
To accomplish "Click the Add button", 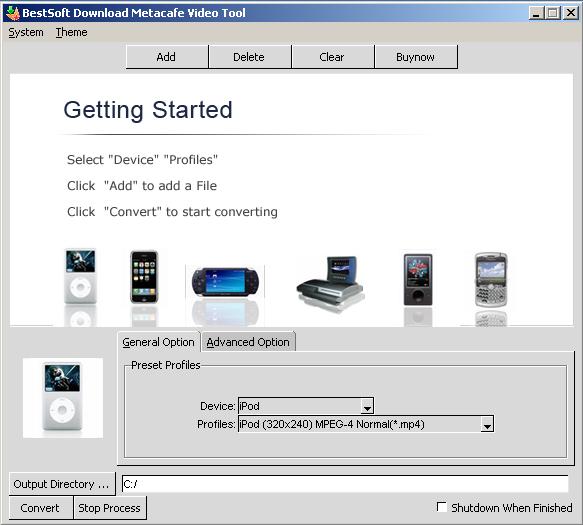I will pyautogui.click(x=167, y=57).
